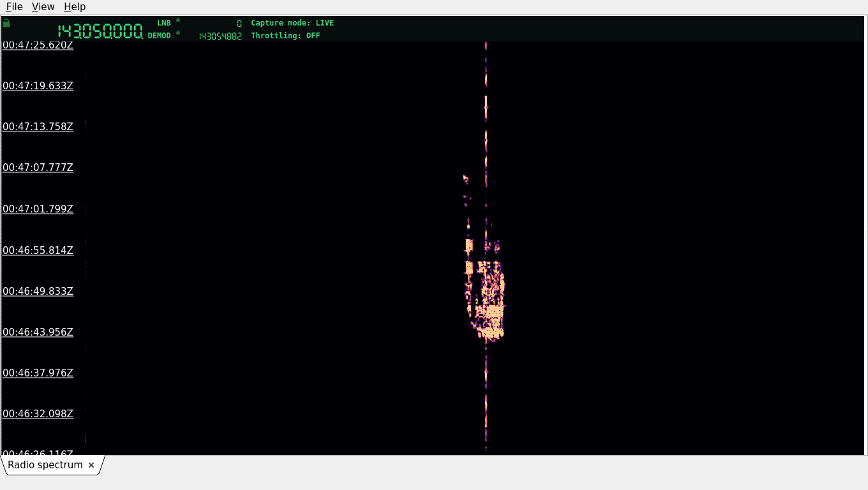This screenshot has width=868, height=490.
Task: Click timestamp 00:47:19.633Z in waterfall
Action: click(x=38, y=85)
